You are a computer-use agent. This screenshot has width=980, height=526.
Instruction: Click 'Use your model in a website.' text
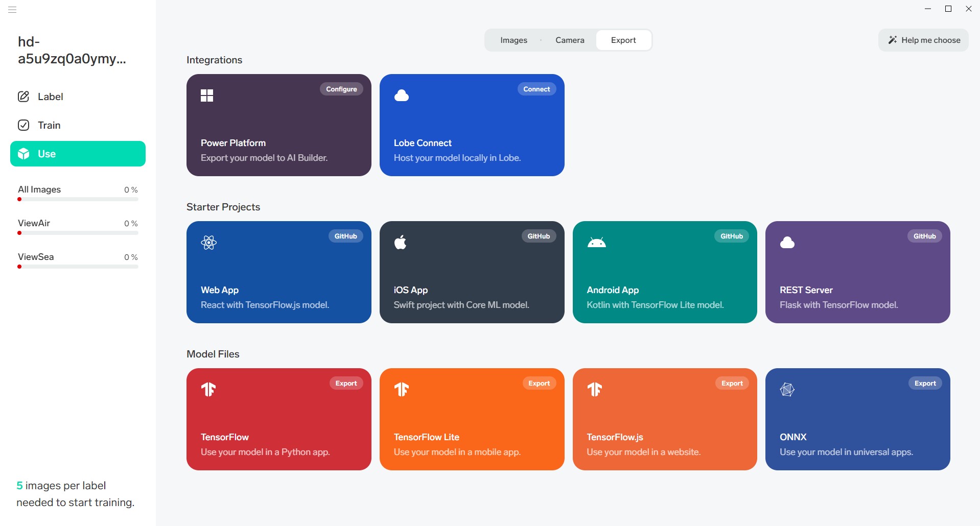[644, 452]
